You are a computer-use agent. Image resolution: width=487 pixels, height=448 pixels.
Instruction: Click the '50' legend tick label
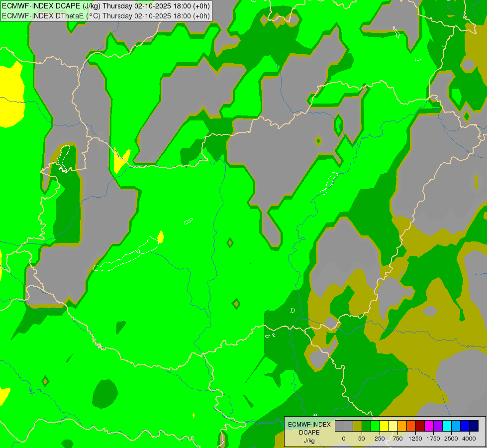(362, 439)
